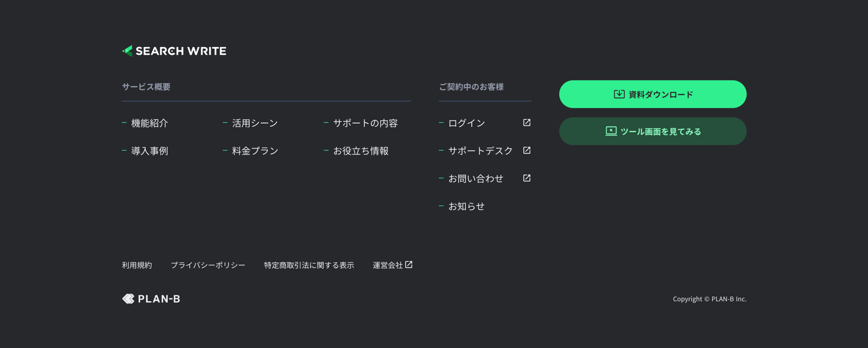View the 料金プラン page

pos(255,151)
